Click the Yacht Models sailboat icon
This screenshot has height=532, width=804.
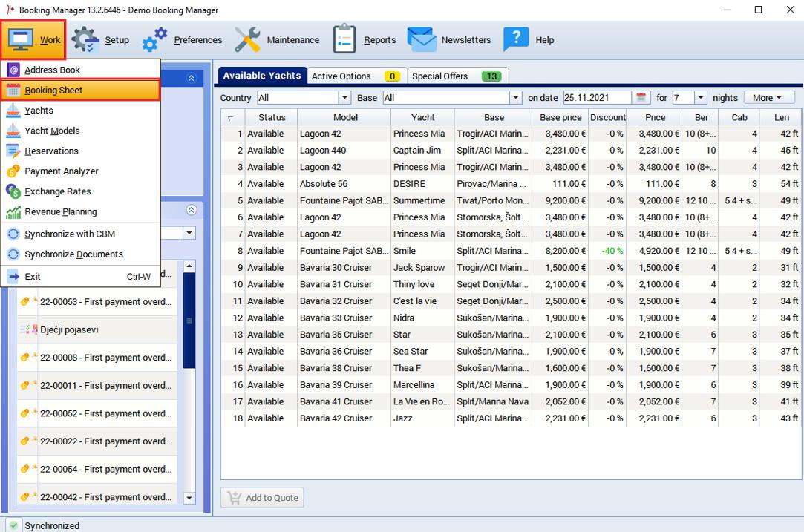point(13,131)
